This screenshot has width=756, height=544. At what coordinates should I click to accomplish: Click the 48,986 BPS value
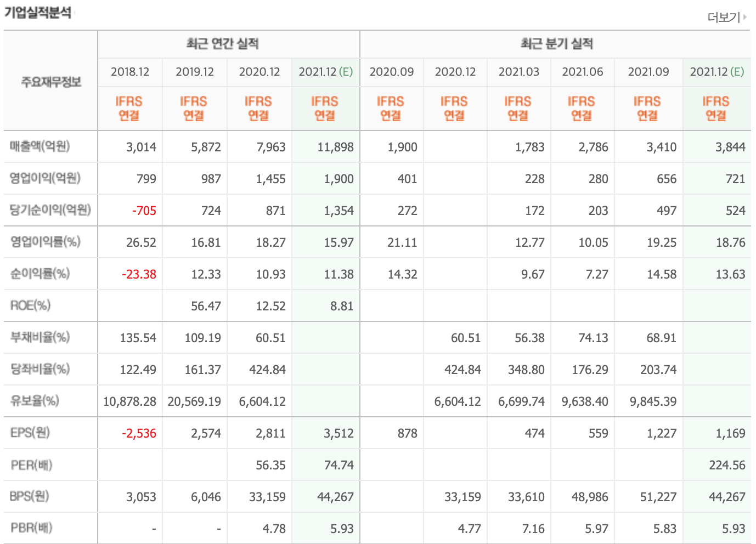tap(590, 497)
